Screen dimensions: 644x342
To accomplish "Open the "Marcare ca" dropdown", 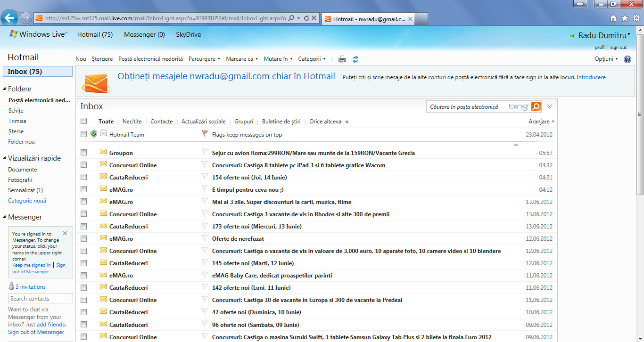I will point(242,59).
